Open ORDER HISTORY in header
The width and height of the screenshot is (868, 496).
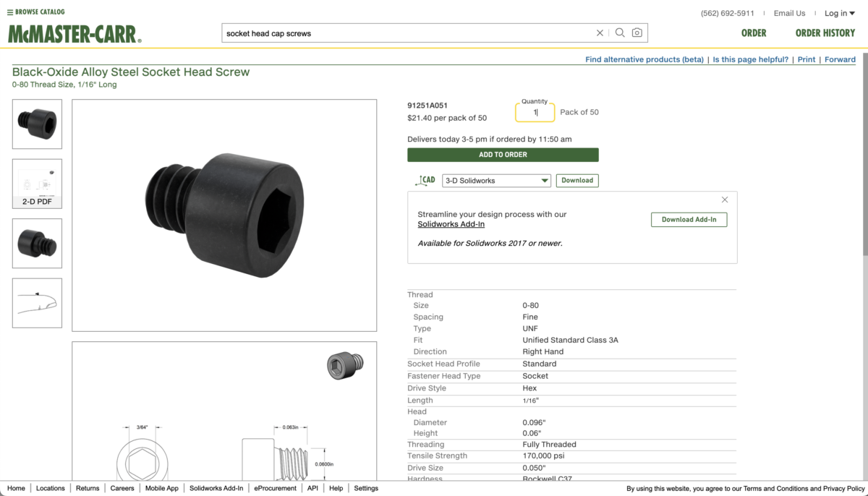(x=825, y=33)
